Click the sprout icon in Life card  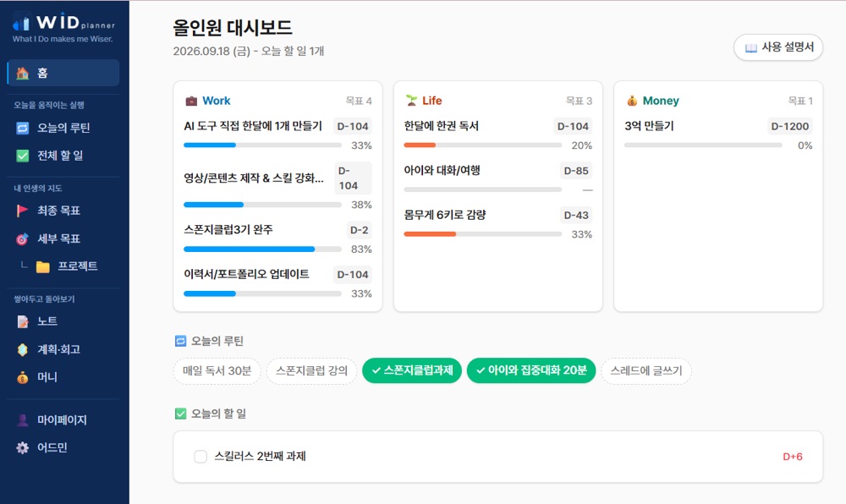coord(412,101)
